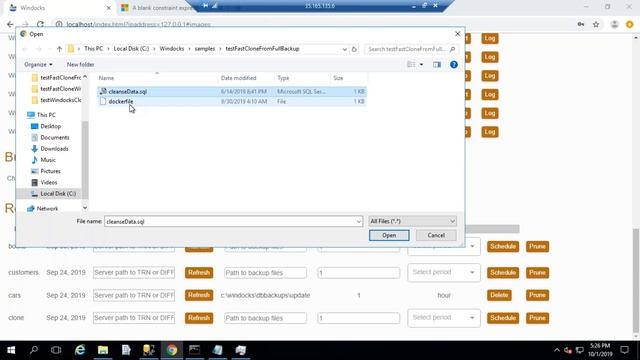Select the cleanseData.sql file
Viewport: 640px width, 360px height.
[231, 91]
